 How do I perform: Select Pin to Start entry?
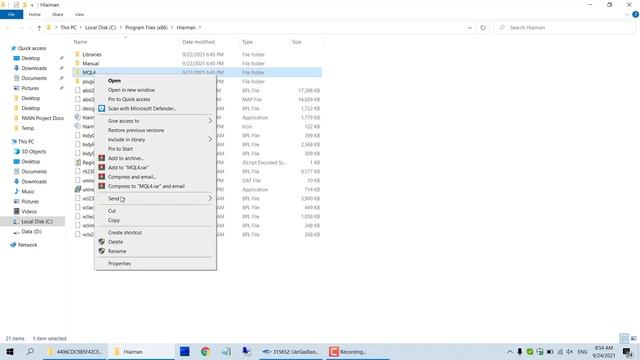coord(120,149)
